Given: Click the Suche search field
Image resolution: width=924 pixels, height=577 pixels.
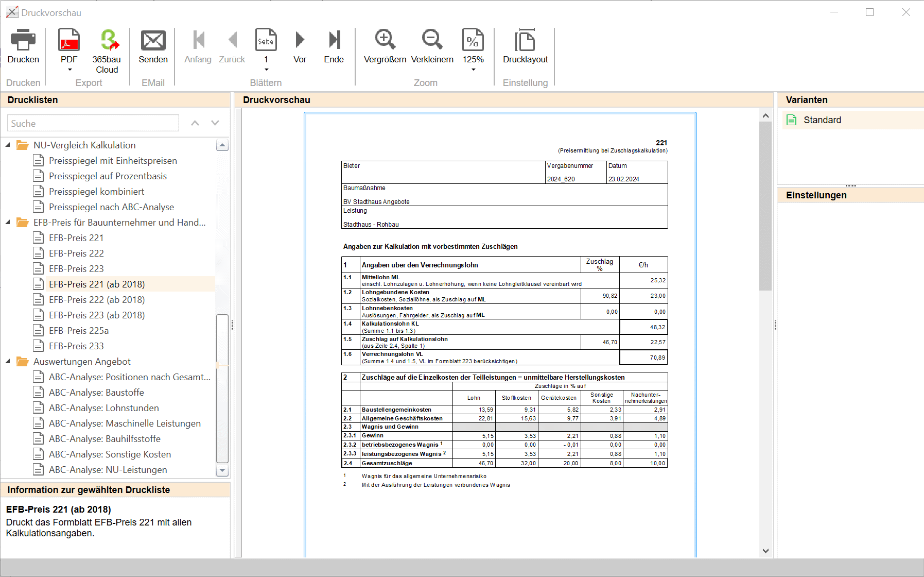Looking at the screenshot, I should (x=93, y=124).
